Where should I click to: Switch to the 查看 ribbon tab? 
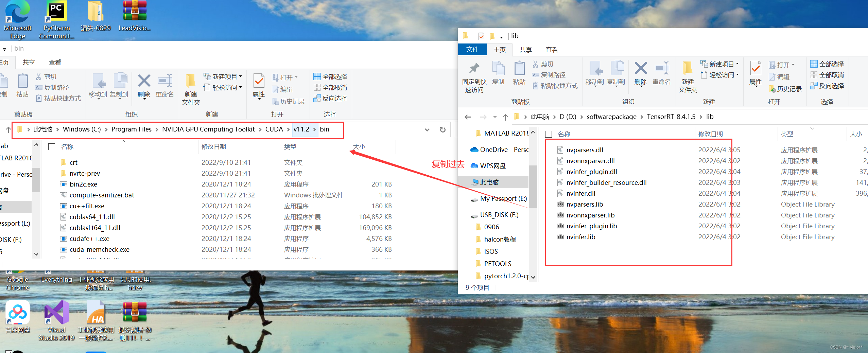pyautogui.click(x=552, y=50)
